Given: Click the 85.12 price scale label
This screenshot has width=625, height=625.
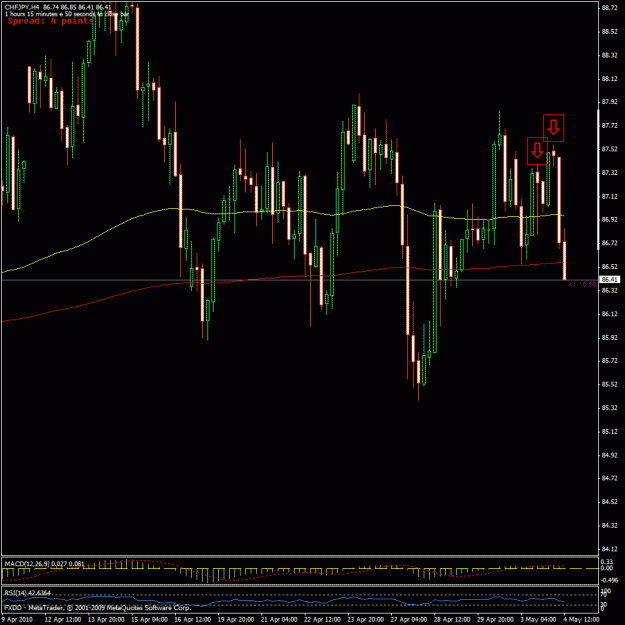Looking at the screenshot, I should [609, 431].
